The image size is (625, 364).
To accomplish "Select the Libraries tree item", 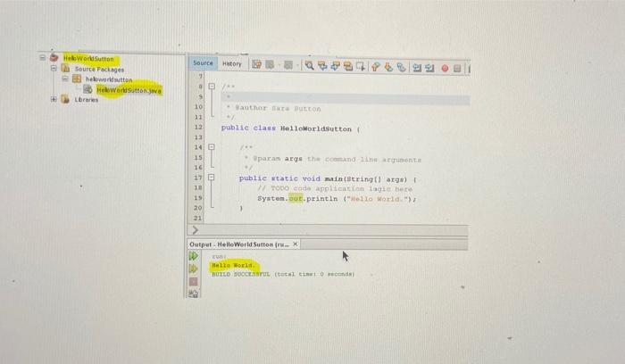I will pyautogui.click(x=86, y=100).
